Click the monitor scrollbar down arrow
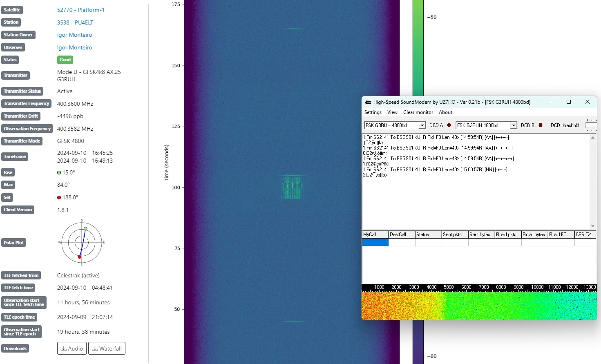 [593, 226]
